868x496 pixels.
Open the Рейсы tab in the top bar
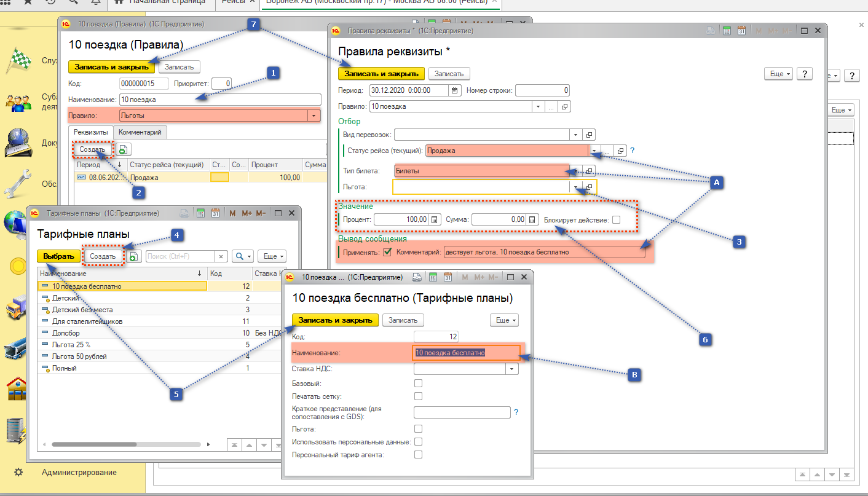tap(233, 2)
